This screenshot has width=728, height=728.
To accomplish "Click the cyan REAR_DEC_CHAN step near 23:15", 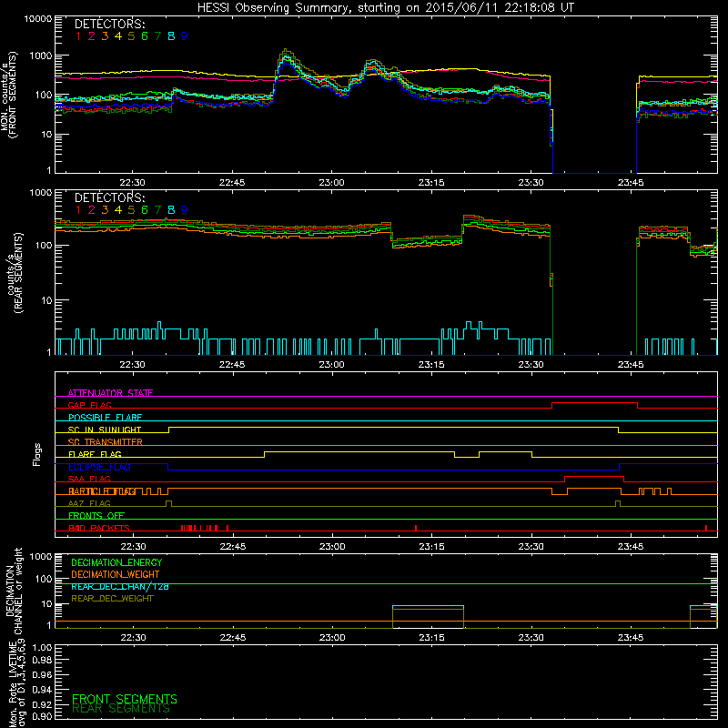I will [428, 606].
